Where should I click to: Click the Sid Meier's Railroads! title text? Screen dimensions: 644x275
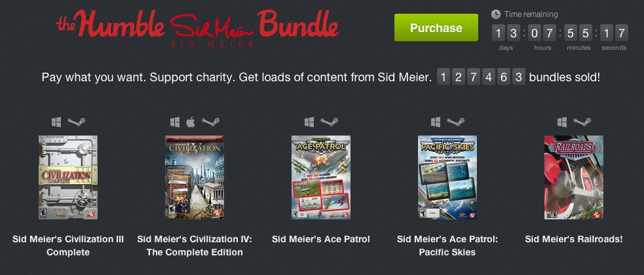574,239
